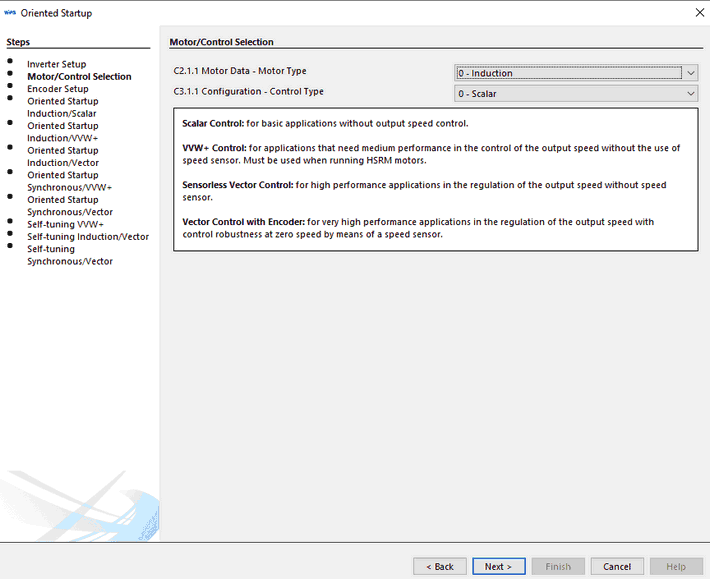Click the C3.1.1 Configuration Control Type label
Image resolution: width=710 pixels, height=579 pixels.
coord(248,91)
